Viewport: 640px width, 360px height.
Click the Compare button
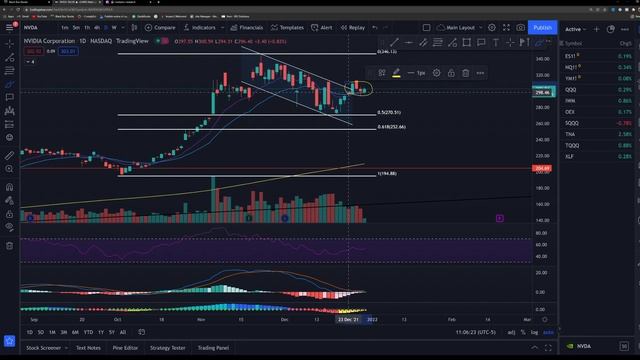160,27
